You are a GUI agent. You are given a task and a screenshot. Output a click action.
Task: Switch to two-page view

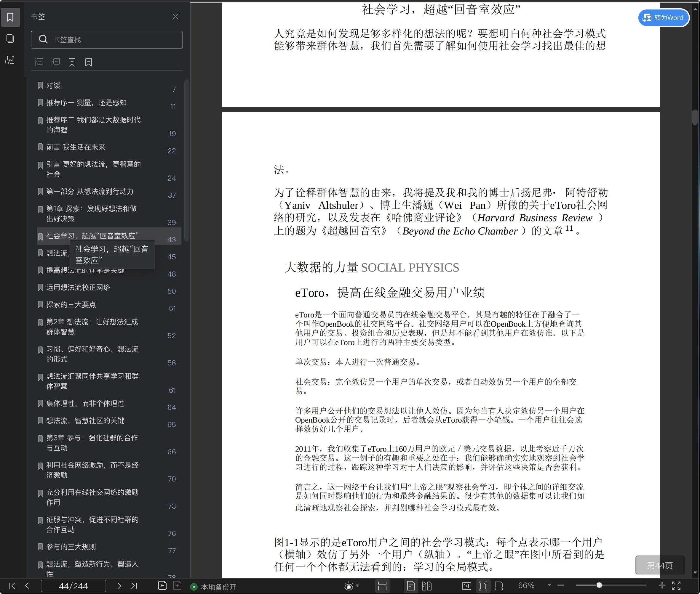[427, 586]
